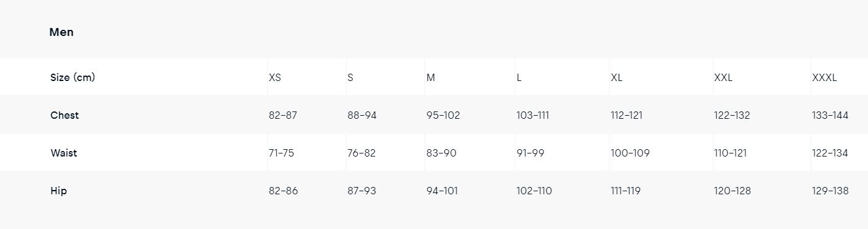Click chest value 82–87 for XS

tap(283, 116)
